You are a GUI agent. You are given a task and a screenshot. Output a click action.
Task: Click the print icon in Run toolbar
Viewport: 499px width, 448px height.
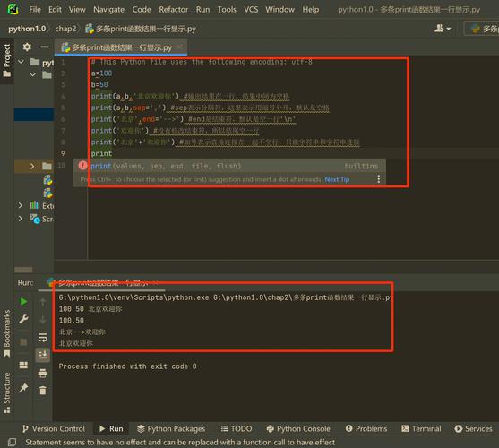[43, 373]
